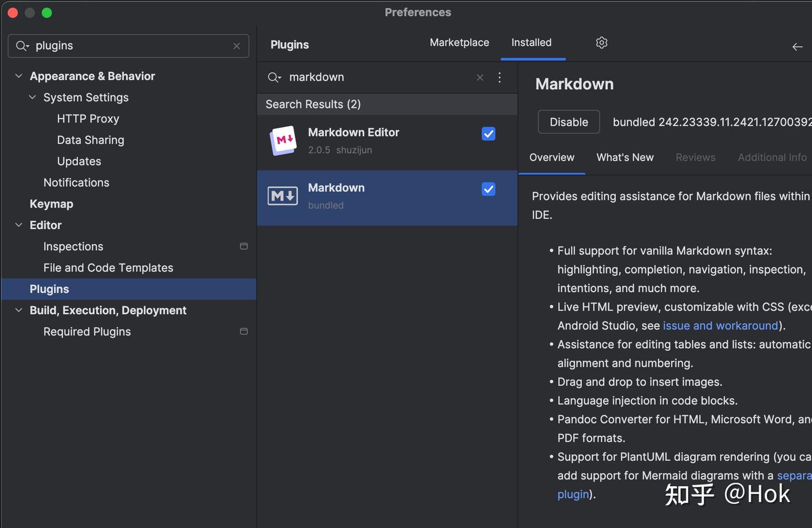Screen dimensions: 812x528
Task: Disable the Markdown plugin
Action: [568, 122]
